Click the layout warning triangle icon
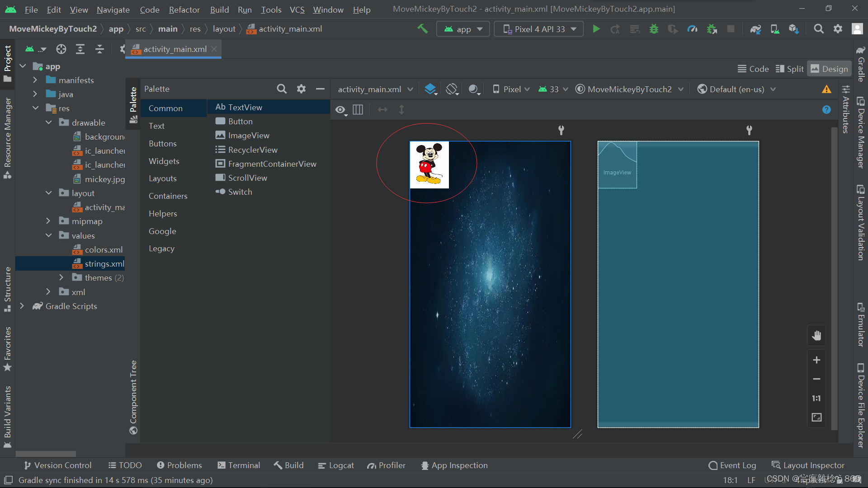The height and width of the screenshot is (488, 868). pos(826,89)
